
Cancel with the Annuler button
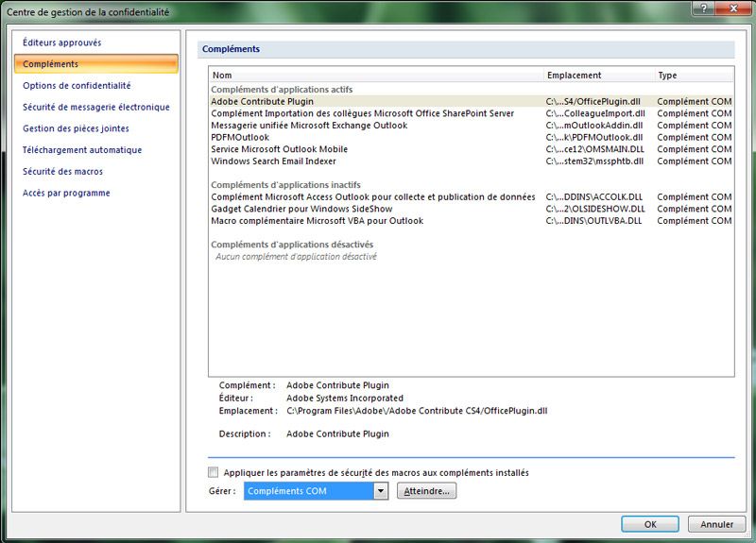[x=716, y=524]
